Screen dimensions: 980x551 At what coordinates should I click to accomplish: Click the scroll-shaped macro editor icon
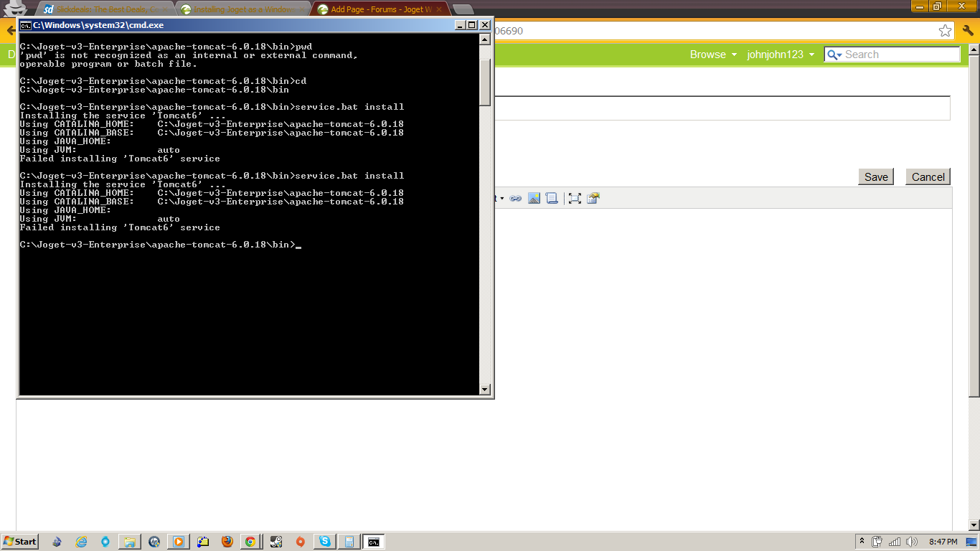[552, 198]
